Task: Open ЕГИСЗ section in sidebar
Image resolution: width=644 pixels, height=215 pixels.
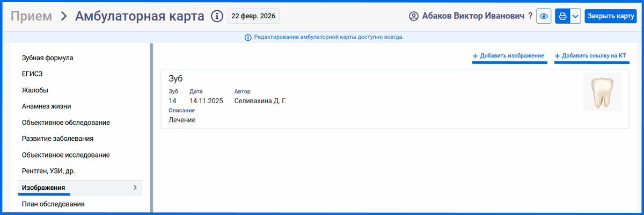Action: click(x=32, y=74)
